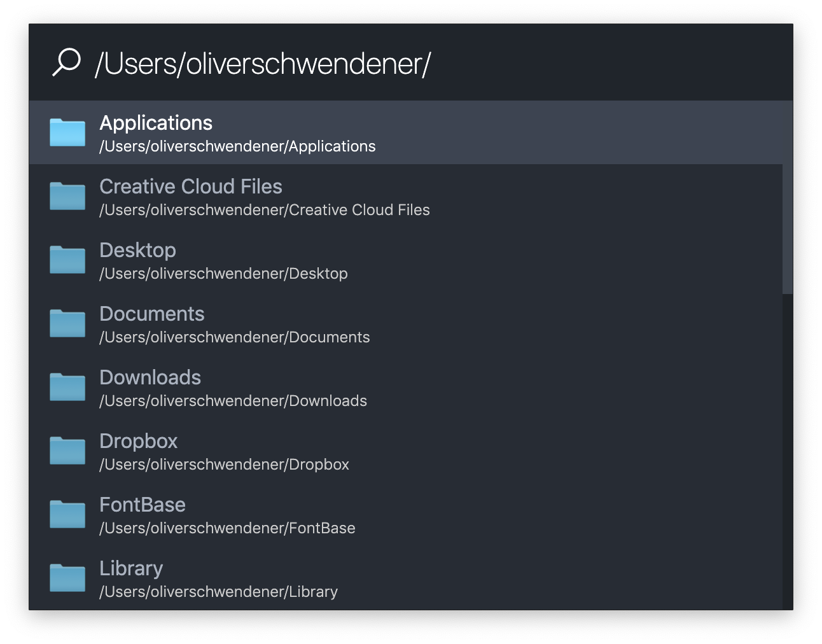The image size is (822, 644).
Task: Click the Applications folder icon
Action: pyautogui.click(x=67, y=132)
